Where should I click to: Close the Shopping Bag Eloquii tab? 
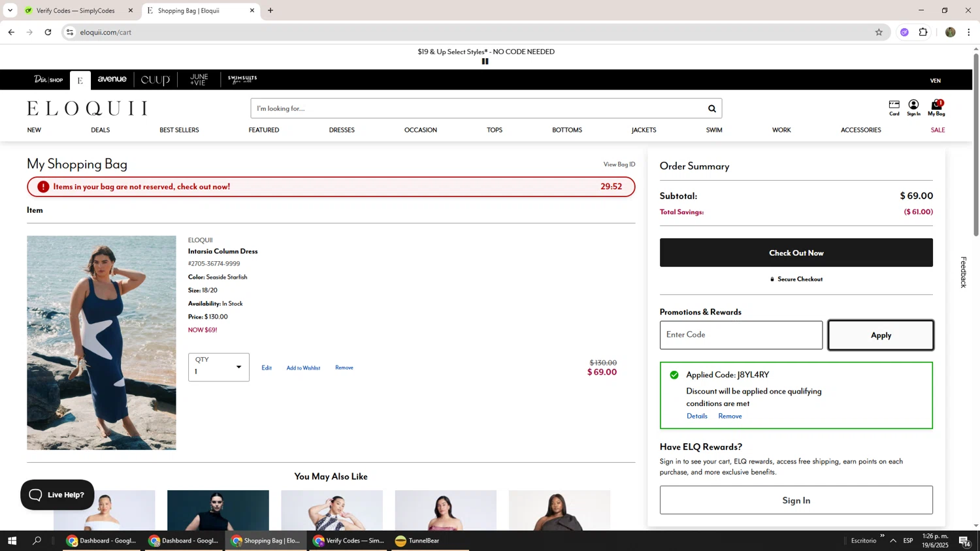[252, 10]
